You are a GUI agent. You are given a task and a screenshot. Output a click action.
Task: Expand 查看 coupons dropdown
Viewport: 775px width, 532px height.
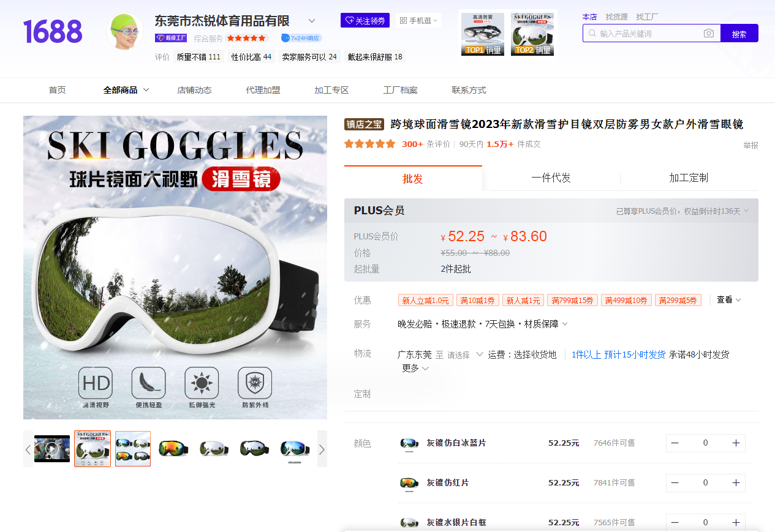click(729, 300)
